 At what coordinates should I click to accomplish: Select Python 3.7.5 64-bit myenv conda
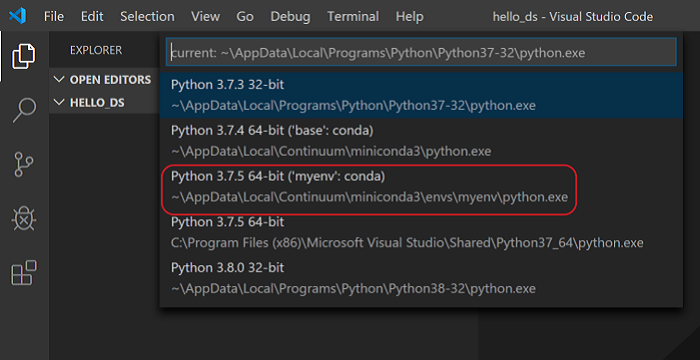pos(421,187)
